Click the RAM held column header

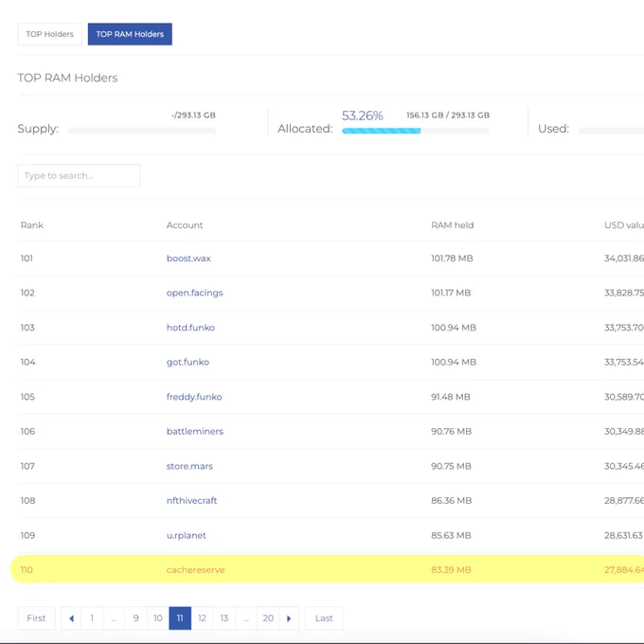tap(452, 225)
